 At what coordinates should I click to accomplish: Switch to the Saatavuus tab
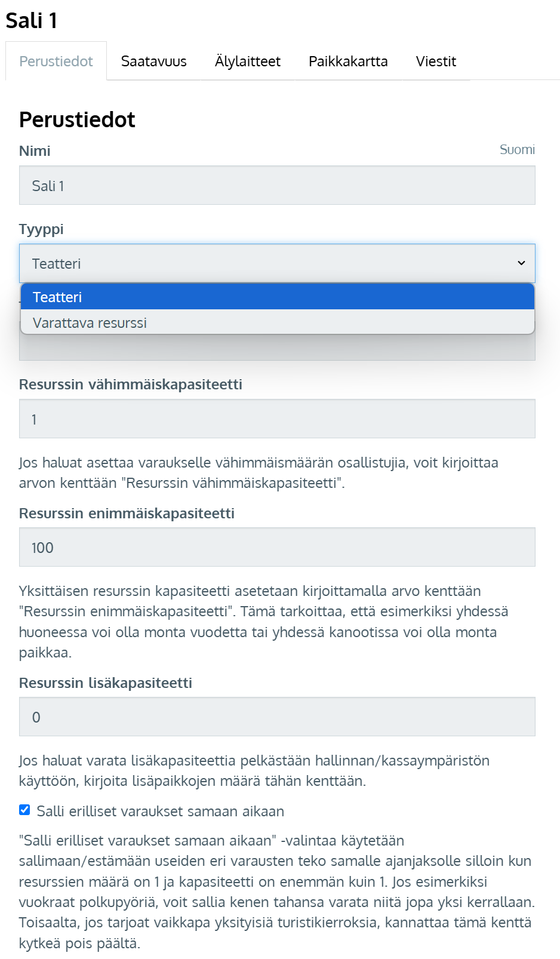click(x=153, y=62)
